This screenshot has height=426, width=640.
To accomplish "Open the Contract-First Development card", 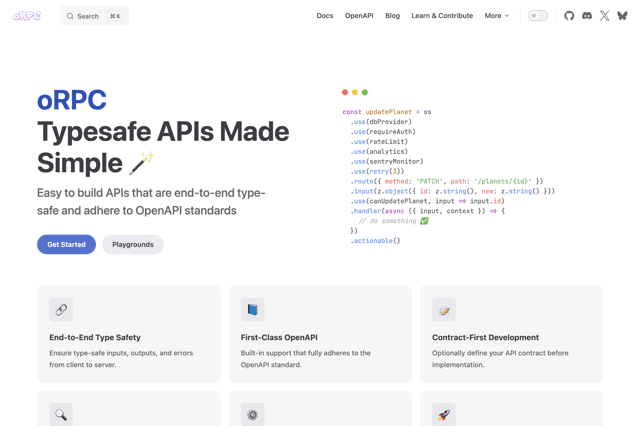I will [511, 334].
